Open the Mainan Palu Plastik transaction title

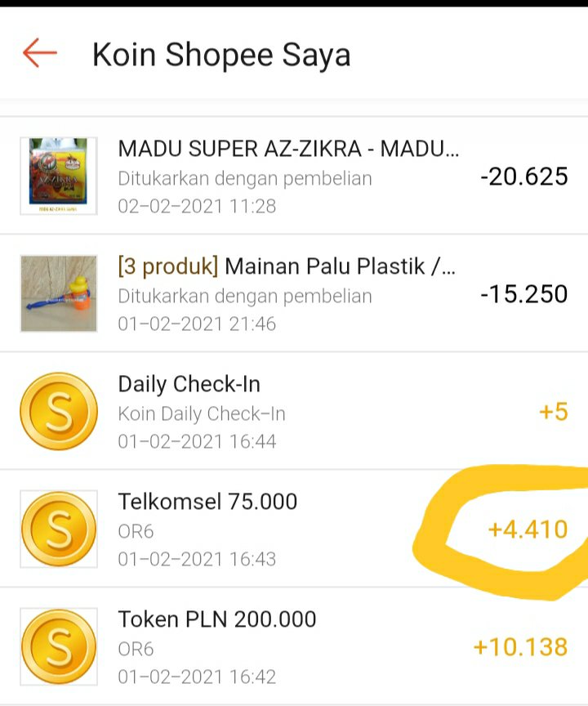point(287,266)
